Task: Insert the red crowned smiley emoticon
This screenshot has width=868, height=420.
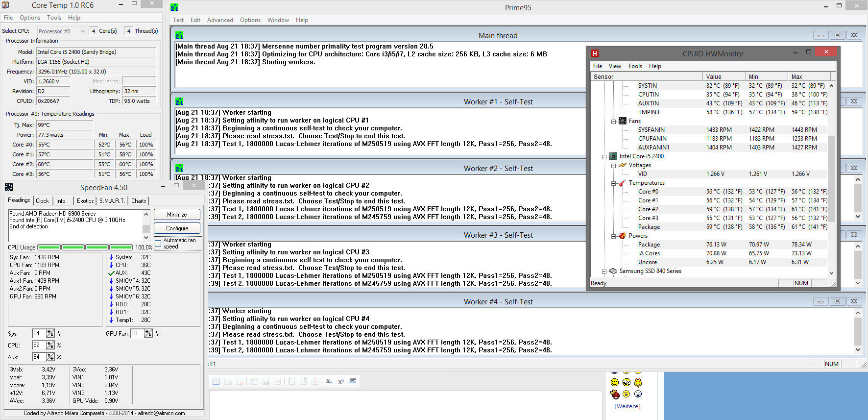Action: (x=615, y=394)
